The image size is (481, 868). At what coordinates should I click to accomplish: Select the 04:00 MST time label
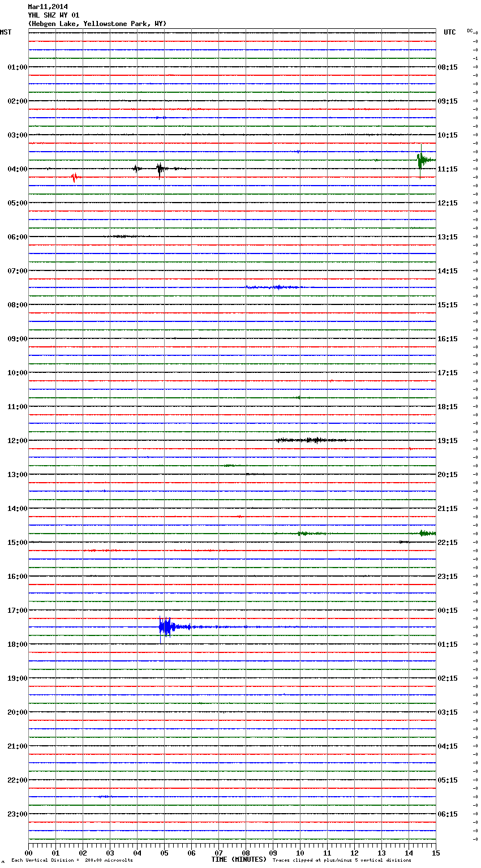[x=18, y=169]
